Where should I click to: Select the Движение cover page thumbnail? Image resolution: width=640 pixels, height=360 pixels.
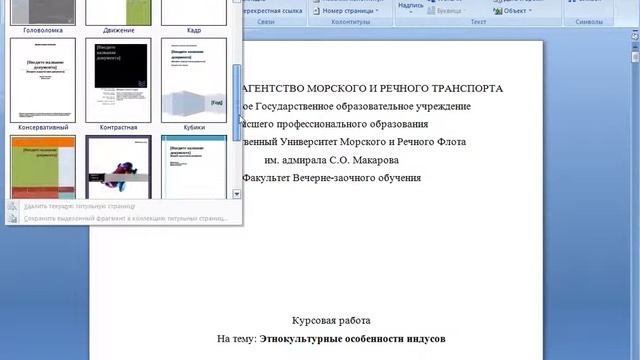[118, 12]
